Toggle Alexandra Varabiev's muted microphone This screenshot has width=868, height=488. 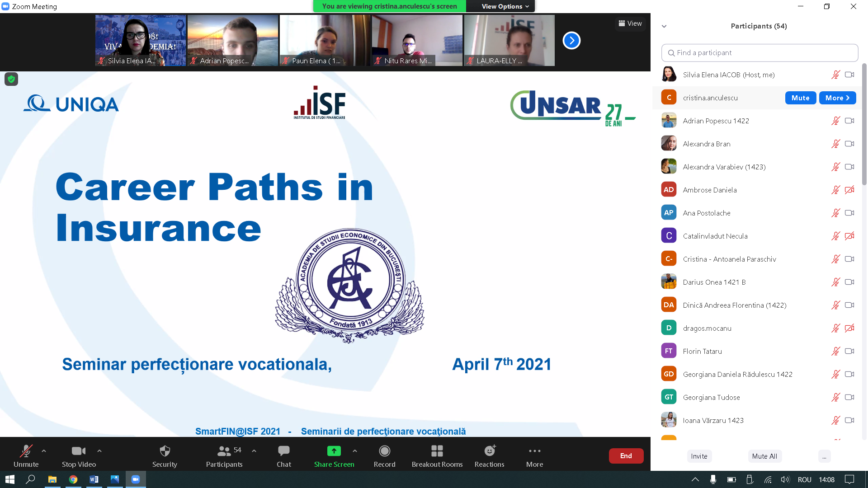(x=835, y=167)
